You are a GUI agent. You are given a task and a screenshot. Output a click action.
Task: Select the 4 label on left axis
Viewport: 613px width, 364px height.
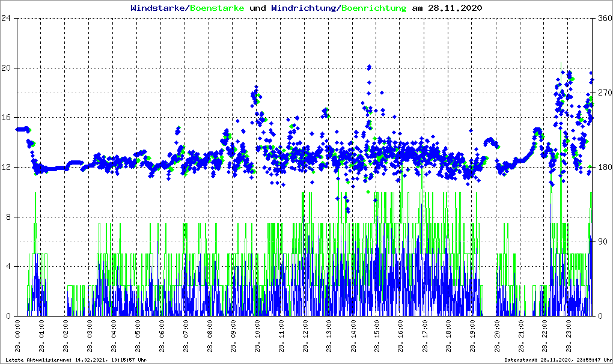[8, 267]
